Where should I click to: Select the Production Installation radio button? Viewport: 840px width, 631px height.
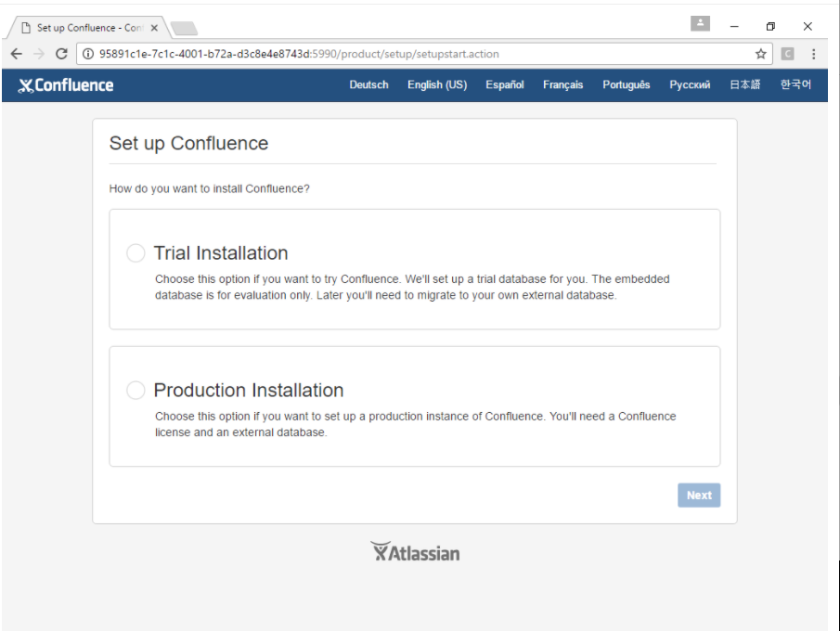point(136,390)
